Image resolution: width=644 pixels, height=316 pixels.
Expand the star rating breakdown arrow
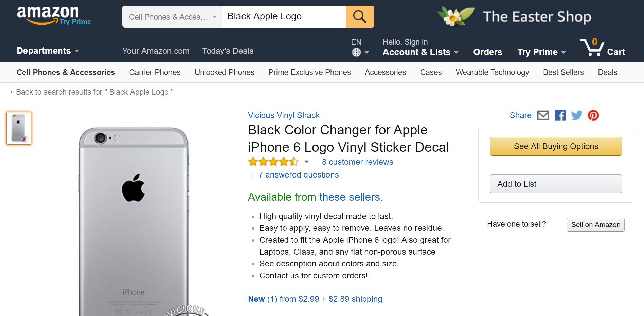point(306,162)
